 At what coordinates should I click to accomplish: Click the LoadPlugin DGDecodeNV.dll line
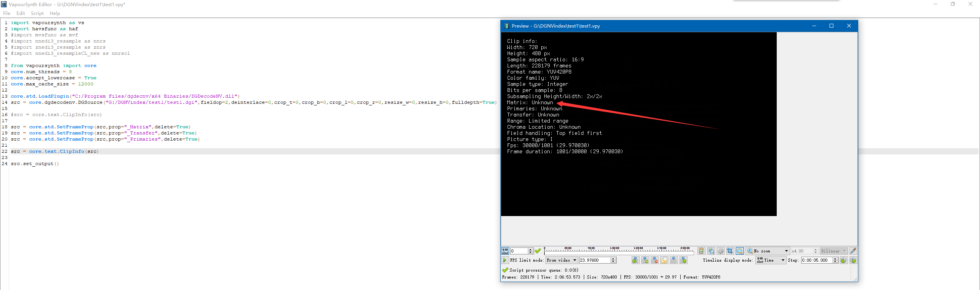[125, 96]
